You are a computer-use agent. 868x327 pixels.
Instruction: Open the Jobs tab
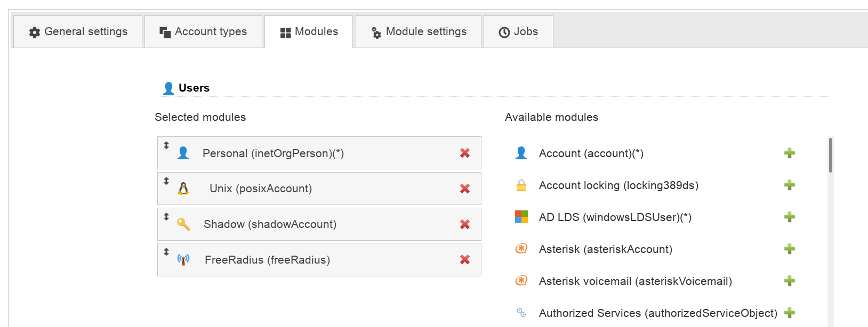(518, 32)
